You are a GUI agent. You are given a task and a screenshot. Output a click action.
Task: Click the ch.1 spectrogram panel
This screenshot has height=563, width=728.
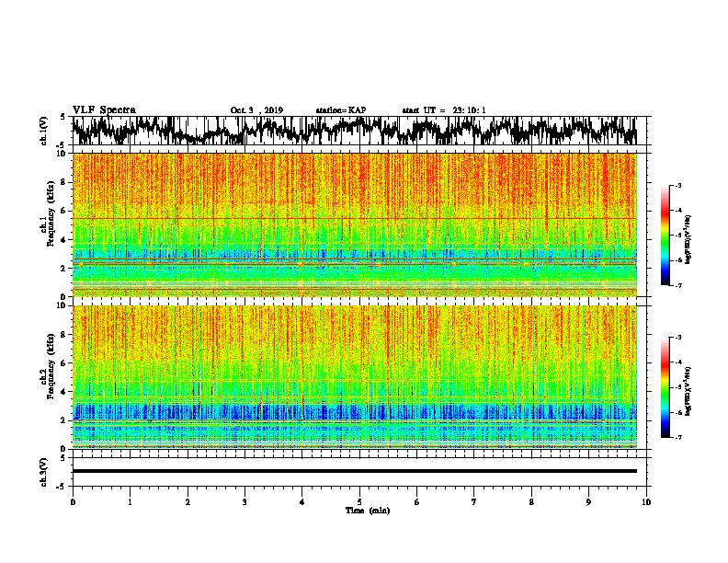pos(355,224)
